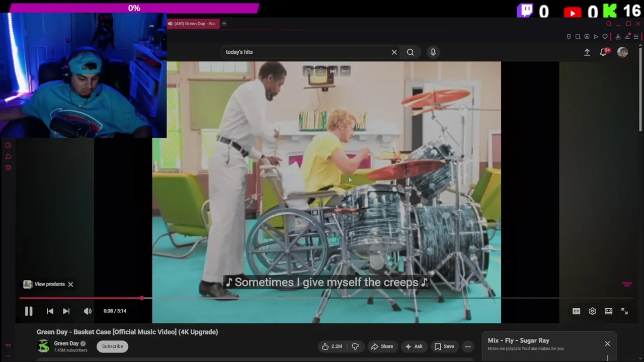Viewport: 644px width, 362px height.
Task: Like the video (2.2M likes)
Action: pos(332,346)
